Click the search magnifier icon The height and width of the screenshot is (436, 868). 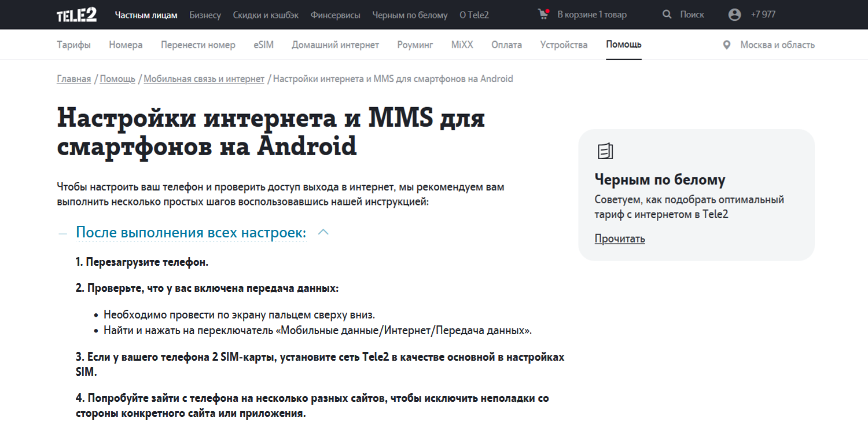667,14
